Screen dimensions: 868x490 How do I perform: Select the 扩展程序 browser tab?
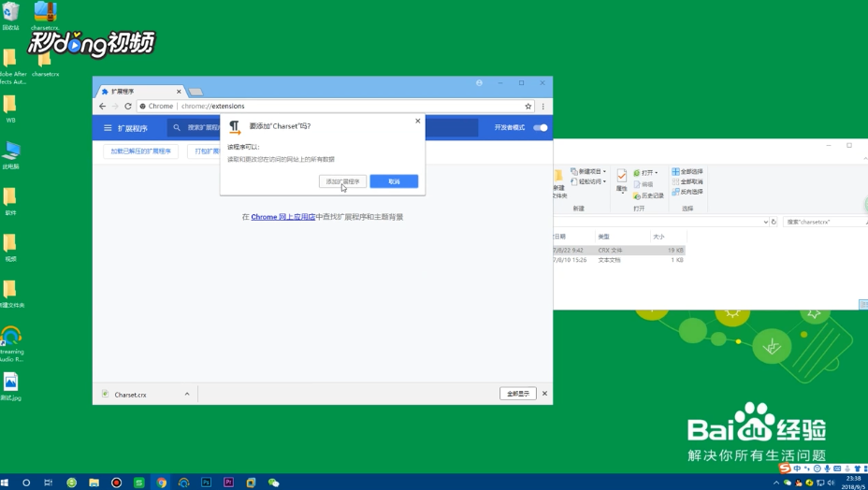coord(140,92)
